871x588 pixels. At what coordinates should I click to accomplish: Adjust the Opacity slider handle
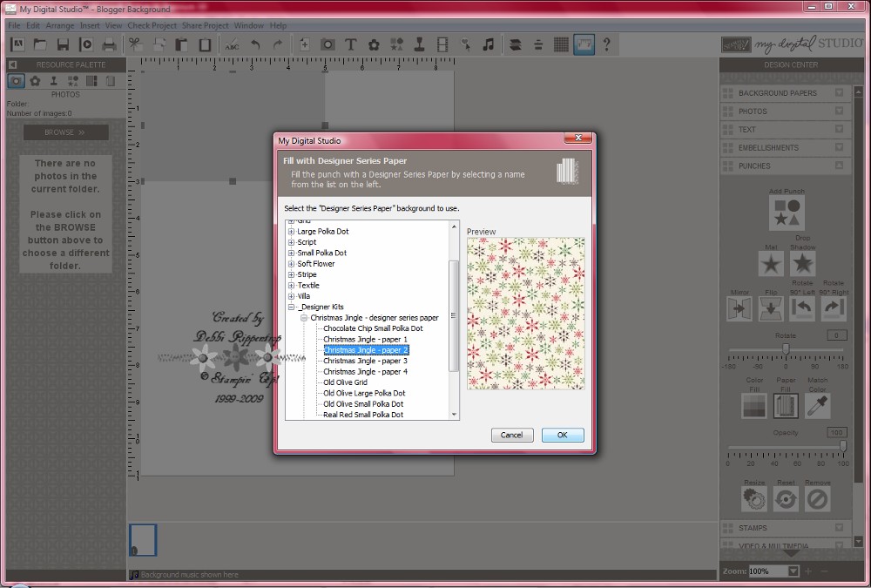(x=843, y=446)
